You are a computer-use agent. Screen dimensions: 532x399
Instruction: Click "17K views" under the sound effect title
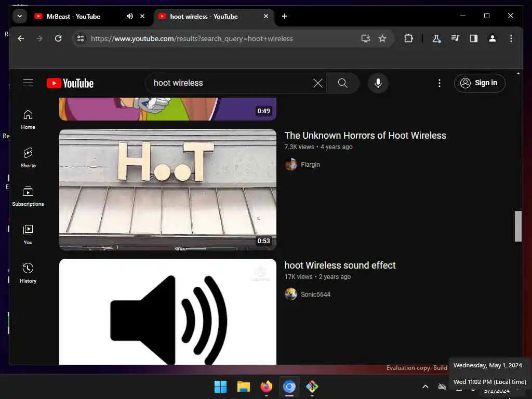click(x=298, y=277)
